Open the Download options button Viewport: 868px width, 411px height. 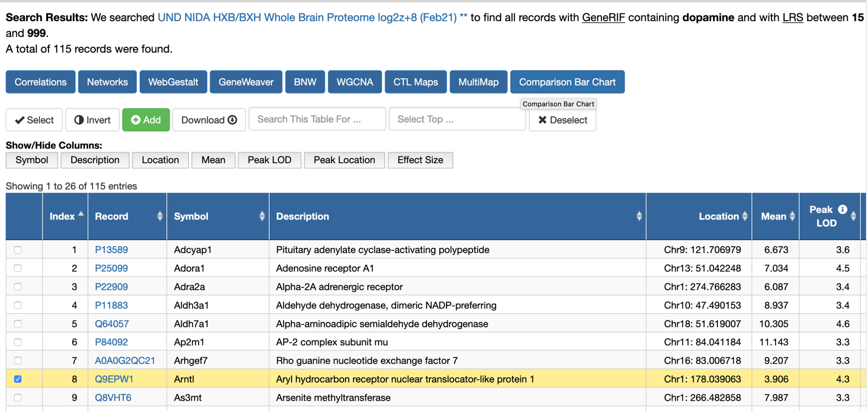tap(209, 120)
